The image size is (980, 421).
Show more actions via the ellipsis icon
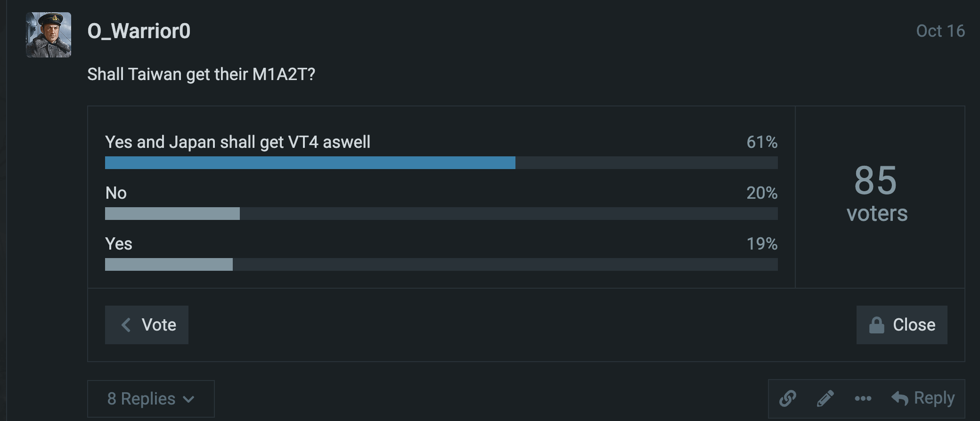click(863, 398)
